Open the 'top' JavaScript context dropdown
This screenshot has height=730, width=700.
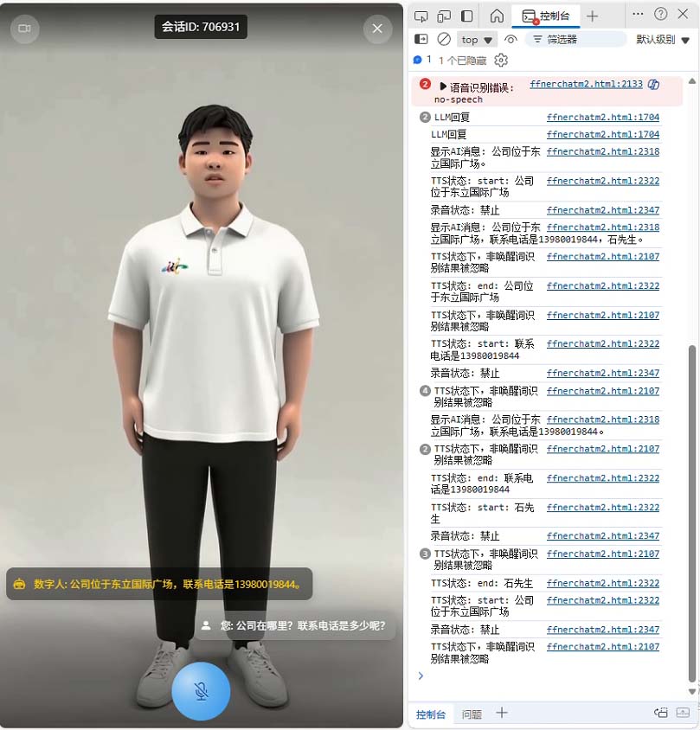[478, 40]
